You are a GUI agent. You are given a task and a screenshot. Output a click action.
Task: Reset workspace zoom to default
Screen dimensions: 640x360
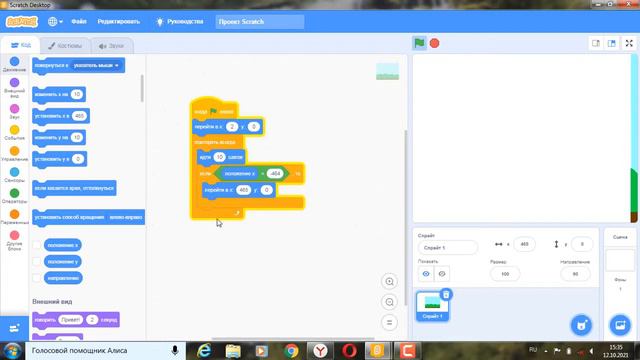click(389, 322)
